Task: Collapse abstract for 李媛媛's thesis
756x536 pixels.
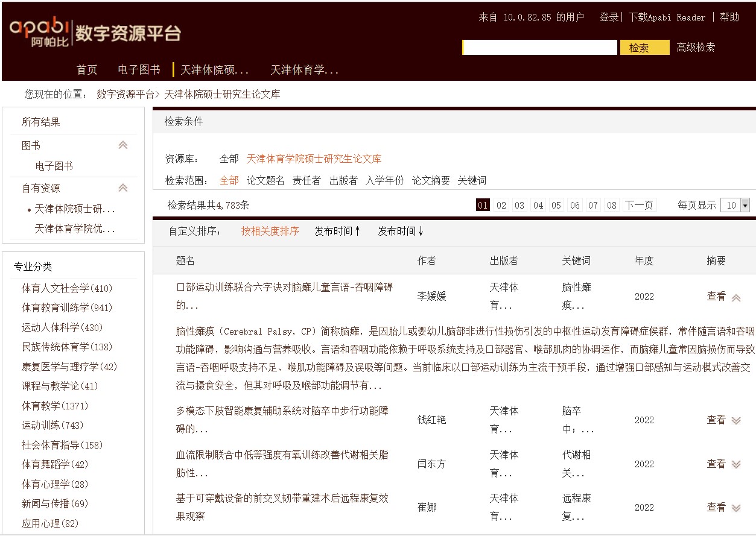Action: [x=735, y=297]
